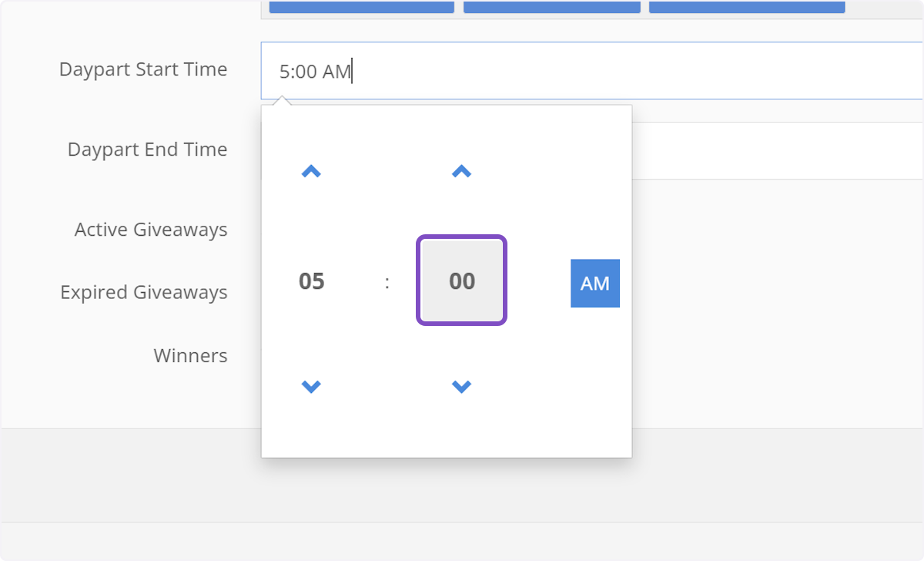This screenshot has height=561, width=924.
Task: Increase the hour with the up arrow
Action: (x=311, y=172)
